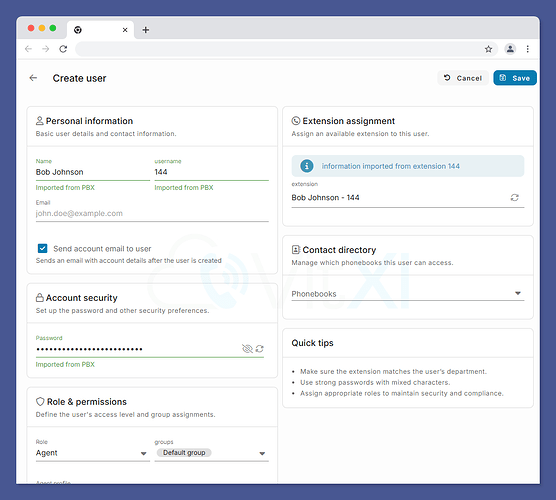556x500 pixels.
Task: Toggle password visibility eye icon
Action: coord(247,349)
